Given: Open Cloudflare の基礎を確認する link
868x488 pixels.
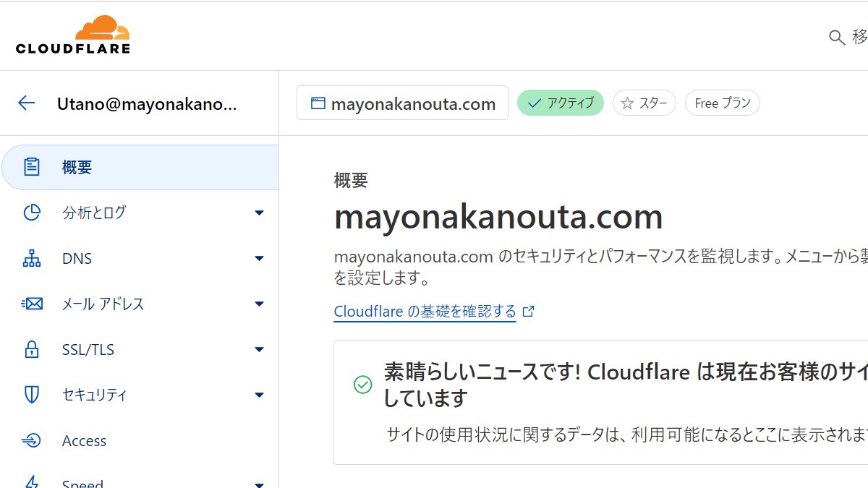Looking at the screenshot, I should point(425,312).
